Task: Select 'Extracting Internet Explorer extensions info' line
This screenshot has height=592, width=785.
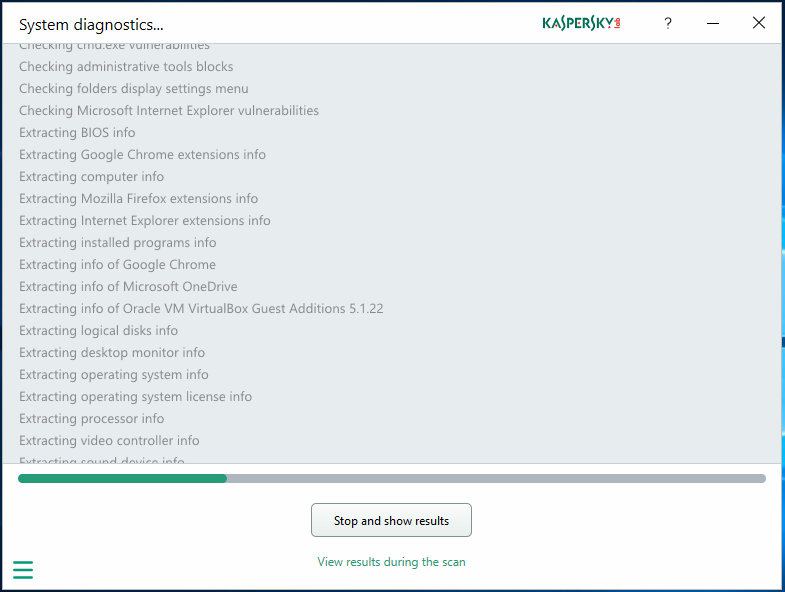Action: tap(145, 221)
